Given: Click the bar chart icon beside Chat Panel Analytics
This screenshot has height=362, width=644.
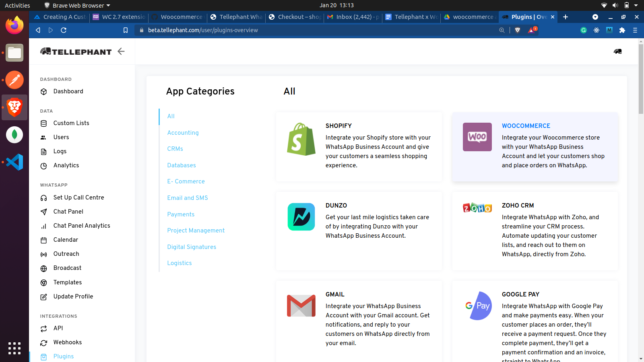Looking at the screenshot, I should (x=44, y=226).
